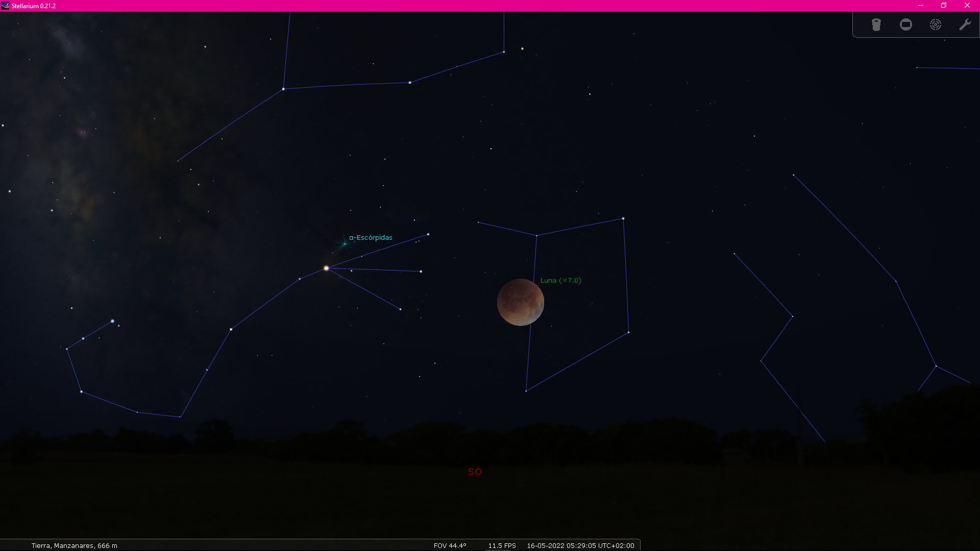Click location text Tierra, Manzanares, 666 m
The width and height of the screenshot is (980, 551).
[75, 545]
